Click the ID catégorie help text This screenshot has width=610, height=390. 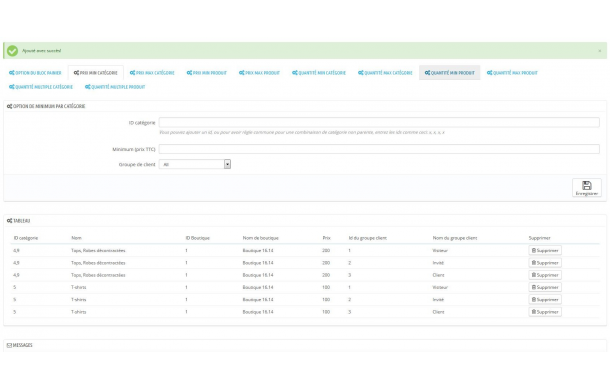click(x=302, y=132)
